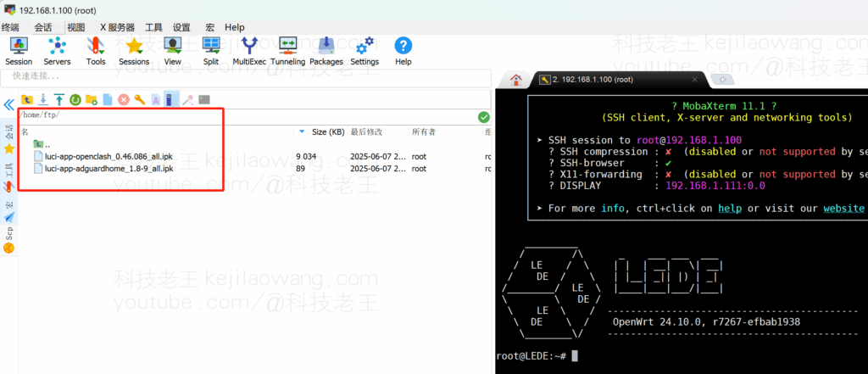The height and width of the screenshot is (374, 868).
Task: Open the parent '..' folder entry
Action: (42, 145)
